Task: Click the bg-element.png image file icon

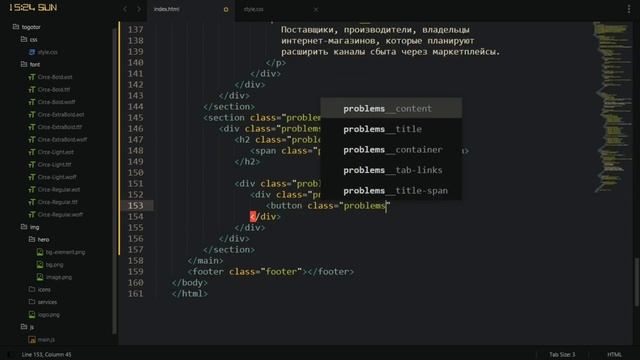Action: (40, 252)
